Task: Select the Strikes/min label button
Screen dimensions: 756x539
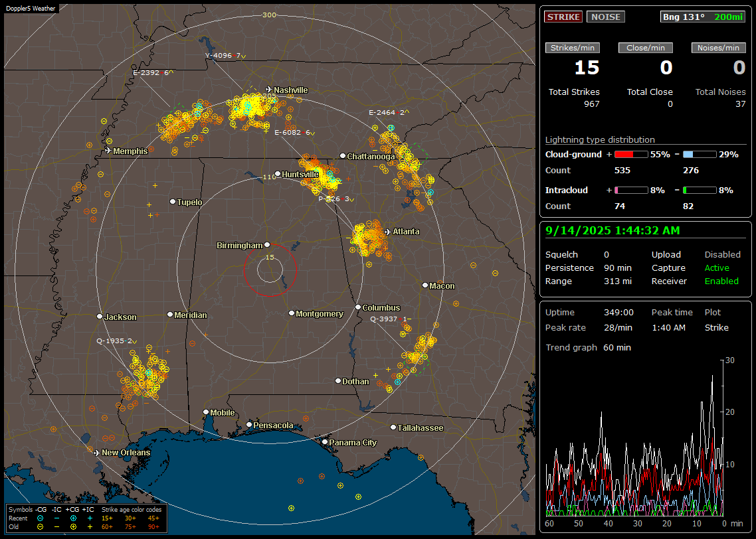Action: point(572,48)
